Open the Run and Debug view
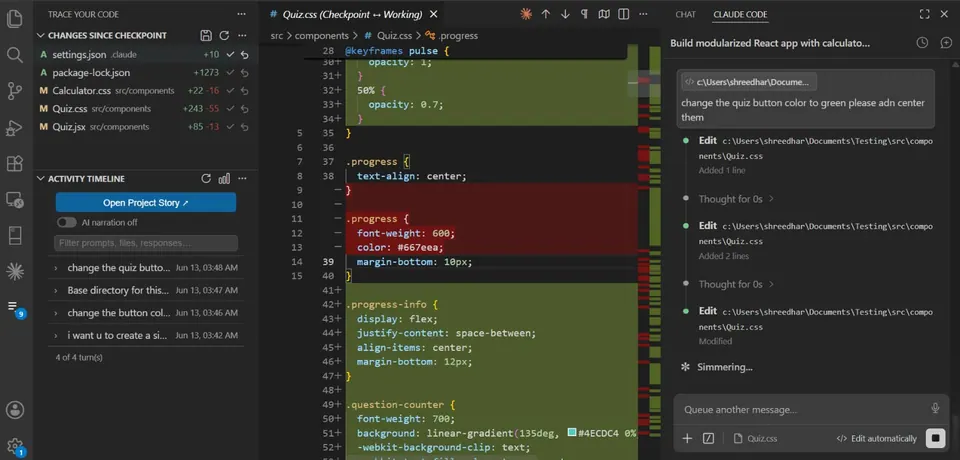 tap(15, 127)
